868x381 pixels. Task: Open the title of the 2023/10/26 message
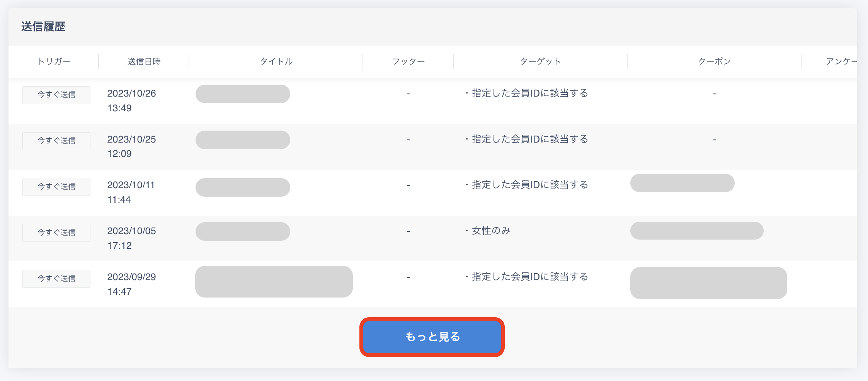[x=243, y=94]
